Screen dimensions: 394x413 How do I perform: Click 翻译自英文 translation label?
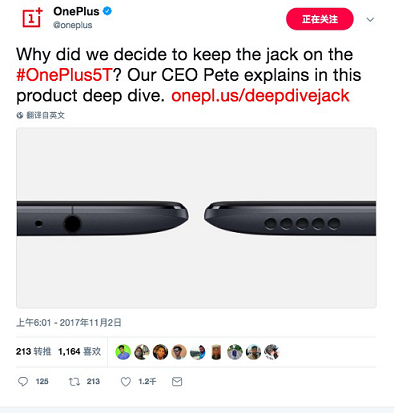46,115
